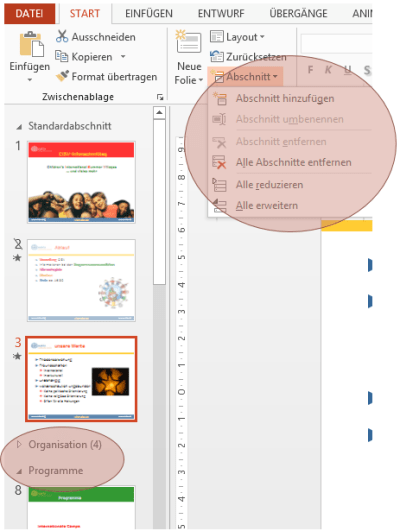
Task: Click the Kopieren icon
Action: tap(62, 56)
